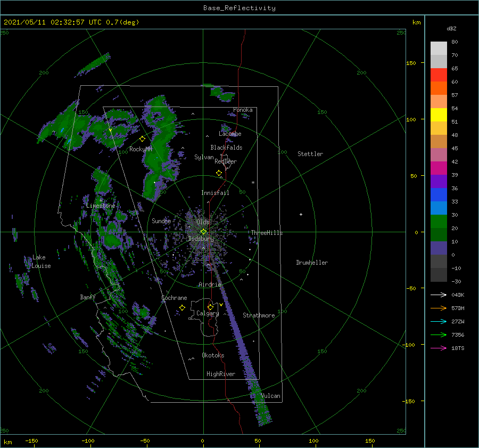Click the yellow radar-site diamond at the plot center
The height and width of the screenshot is (448, 479).
203,232
